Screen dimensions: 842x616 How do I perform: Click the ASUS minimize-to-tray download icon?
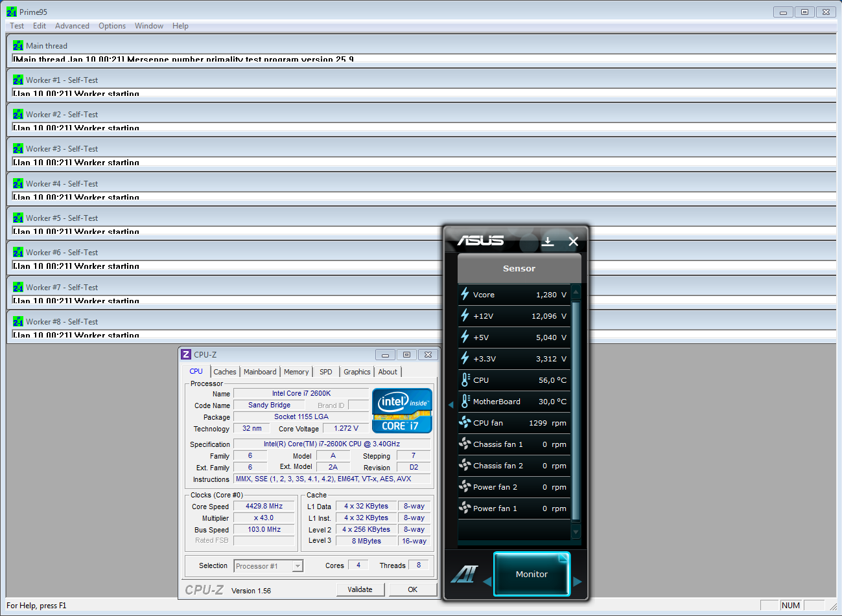point(548,241)
